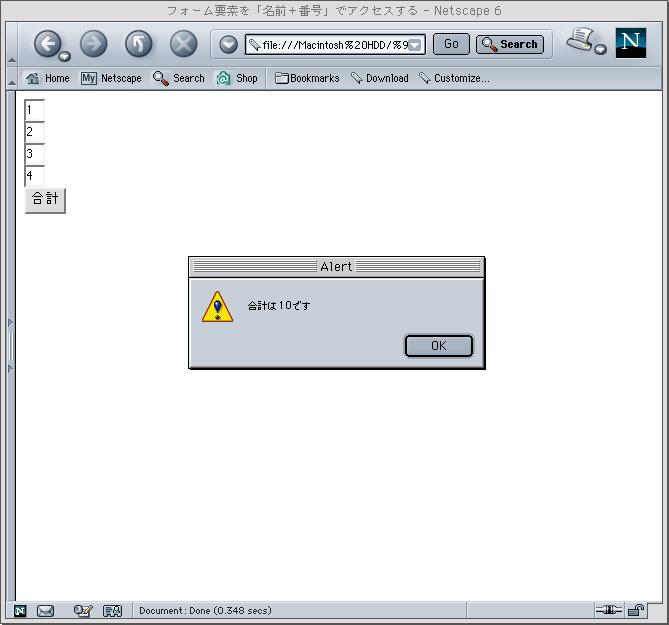Image resolution: width=669 pixels, height=625 pixels.
Task: Open the Print options dropdown arrow
Action: point(601,49)
